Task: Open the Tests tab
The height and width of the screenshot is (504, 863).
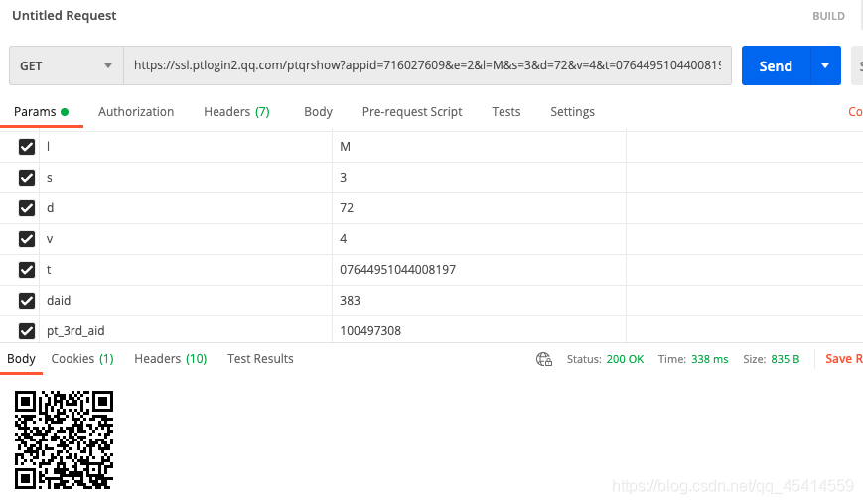Action: tap(505, 112)
